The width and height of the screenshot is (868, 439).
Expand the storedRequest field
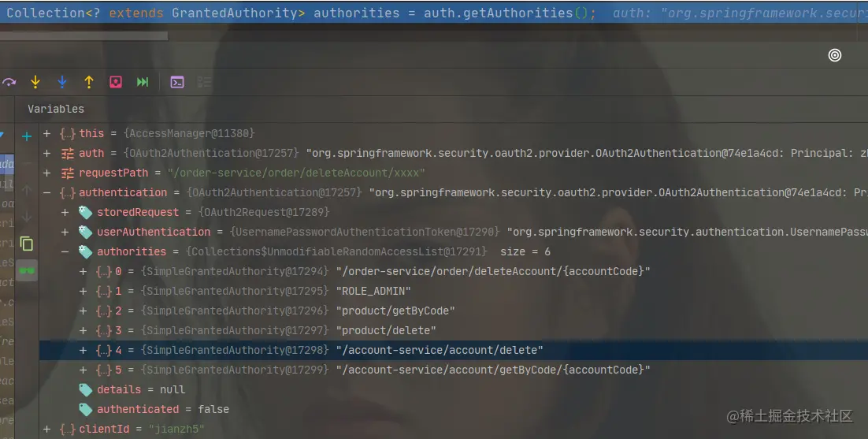(x=65, y=212)
